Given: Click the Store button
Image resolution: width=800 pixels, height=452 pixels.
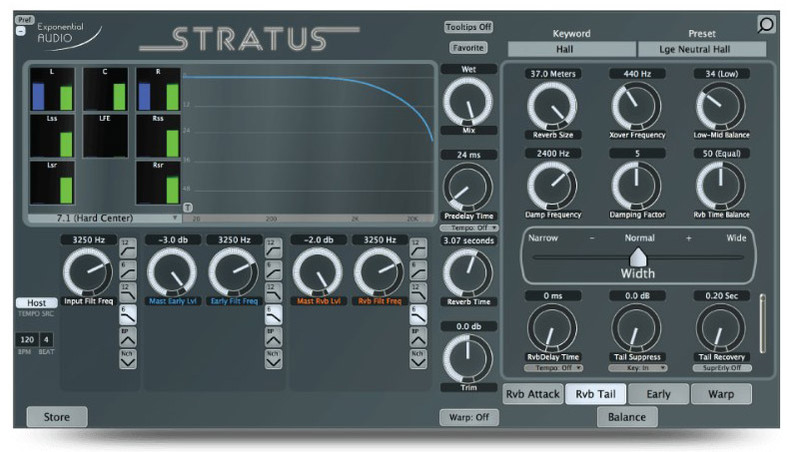Looking at the screenshot, I should point(57,417).
